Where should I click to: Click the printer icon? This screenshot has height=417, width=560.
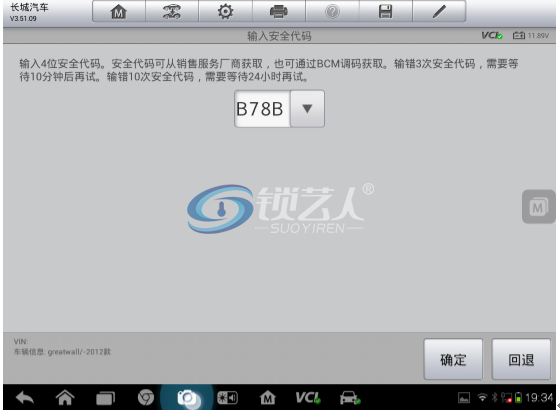click(279, 12)
